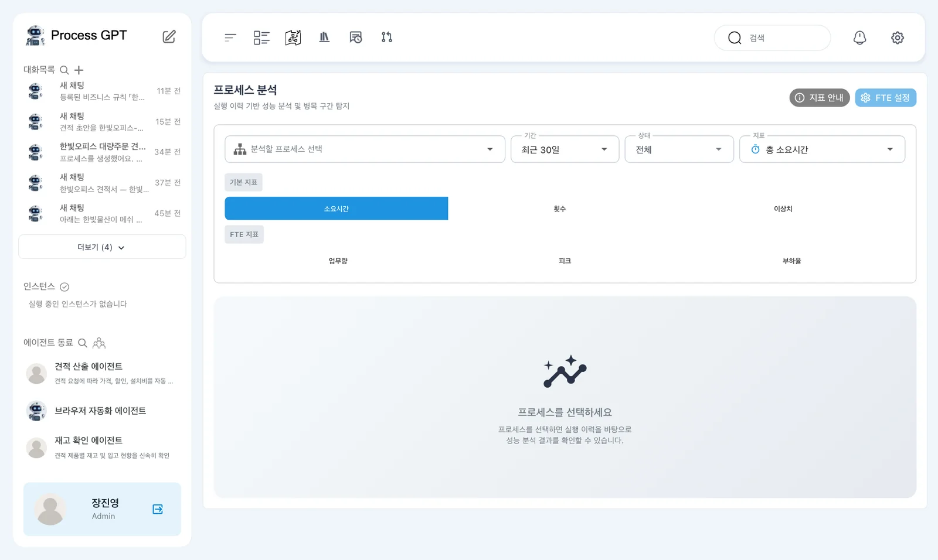Select the 피크 FTE tab

coord(565,261)
